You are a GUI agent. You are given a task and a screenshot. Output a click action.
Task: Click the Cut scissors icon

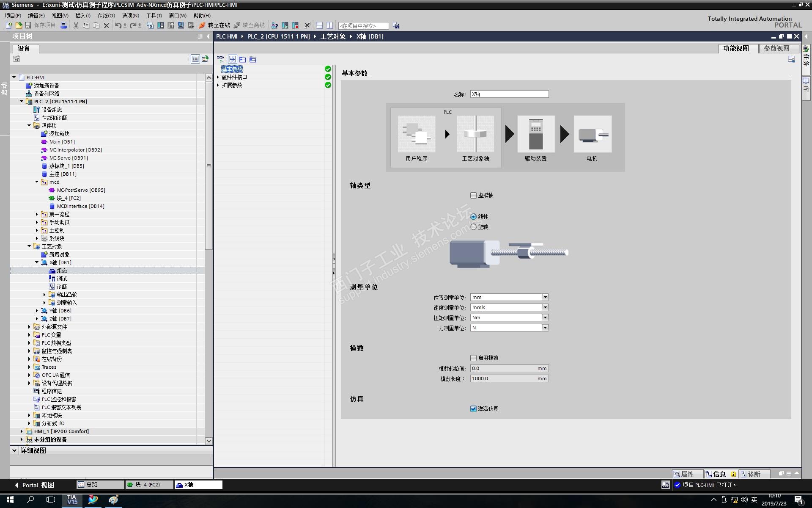coord(76,25)
